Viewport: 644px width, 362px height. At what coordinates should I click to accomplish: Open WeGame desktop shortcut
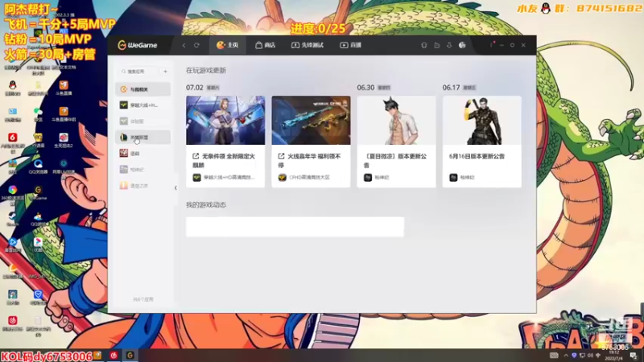pos(38,190)
